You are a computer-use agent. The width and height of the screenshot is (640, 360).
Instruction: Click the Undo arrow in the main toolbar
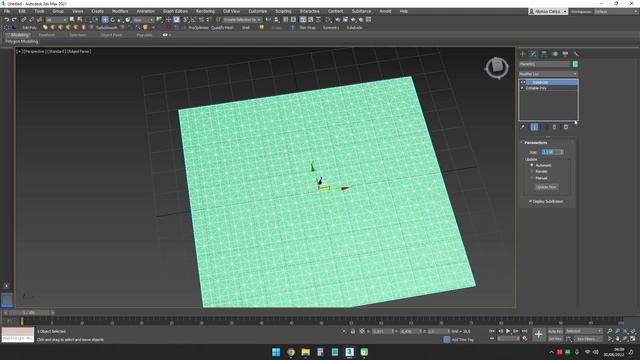tap(7, 20)
